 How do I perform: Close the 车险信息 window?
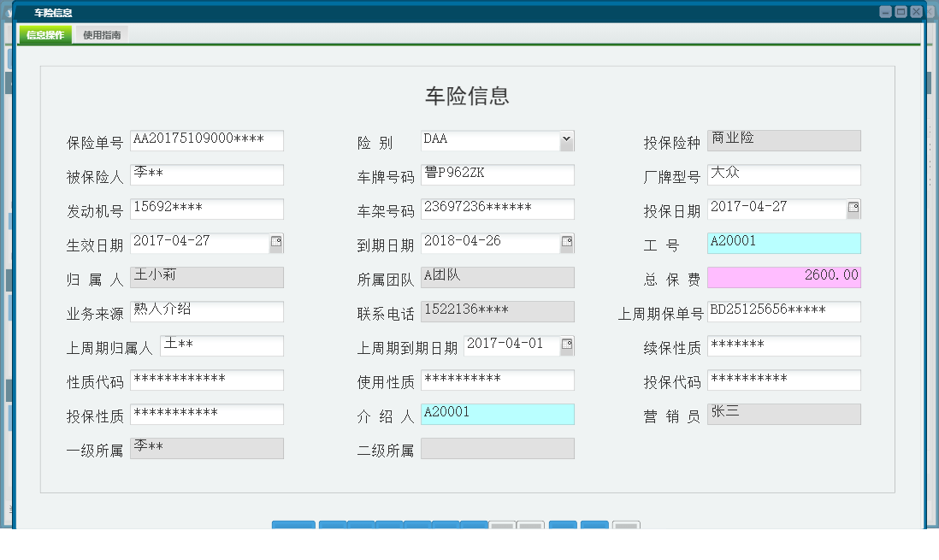click(x=916, y=11)
